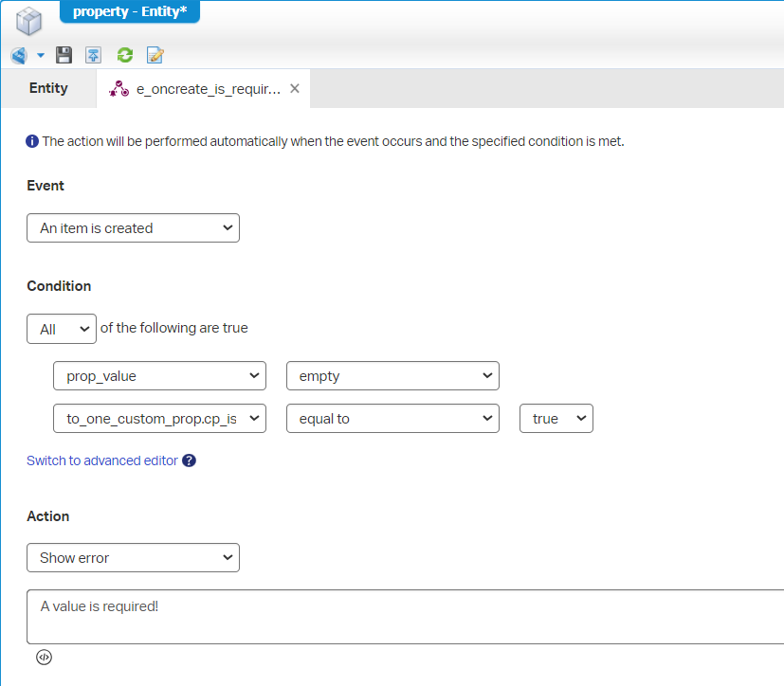The image size is (784, 686).
Task: Expand the 'All' condition match dropdown
Action: pos(62,329)
